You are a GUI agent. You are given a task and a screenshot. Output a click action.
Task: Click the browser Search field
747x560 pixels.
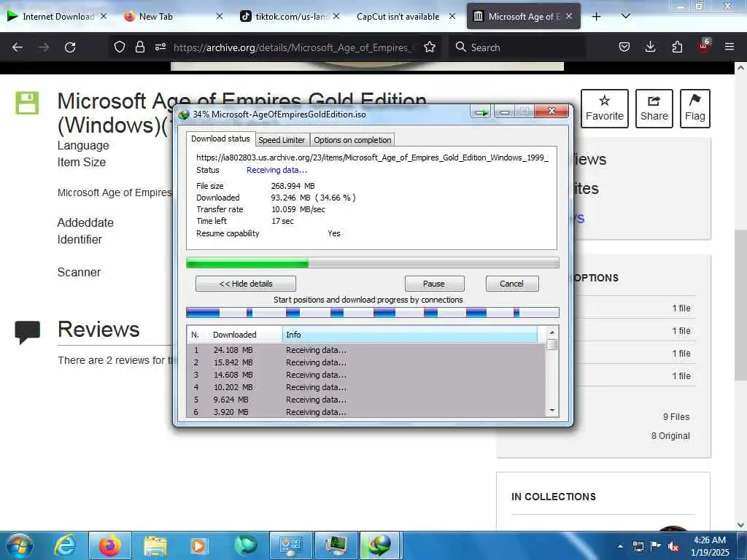517,47
